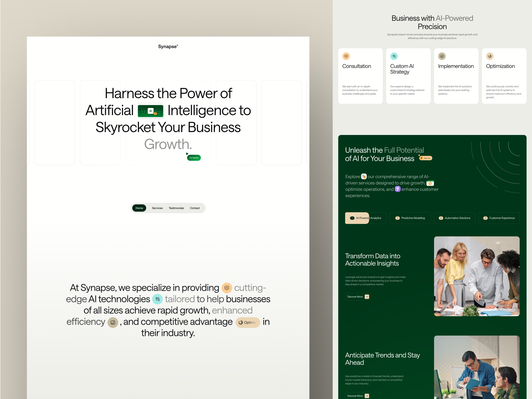This screenshot has height=399, width=532.
Task: Click the Implementation panel icon
Action: tap(442, 56)
